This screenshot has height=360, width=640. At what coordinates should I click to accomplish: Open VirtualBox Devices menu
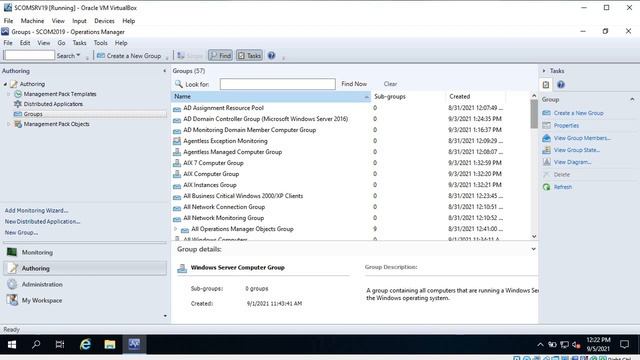point(104,21)
